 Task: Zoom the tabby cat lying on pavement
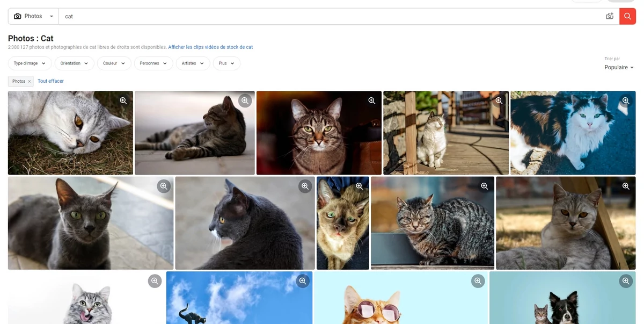pyautogui.click(x=245, y=100)
